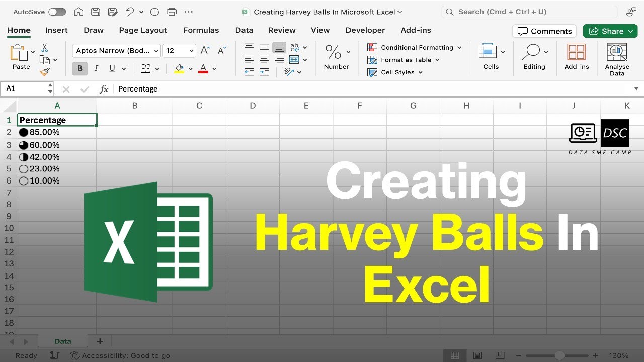Align text to top

(x=249, y=47)
